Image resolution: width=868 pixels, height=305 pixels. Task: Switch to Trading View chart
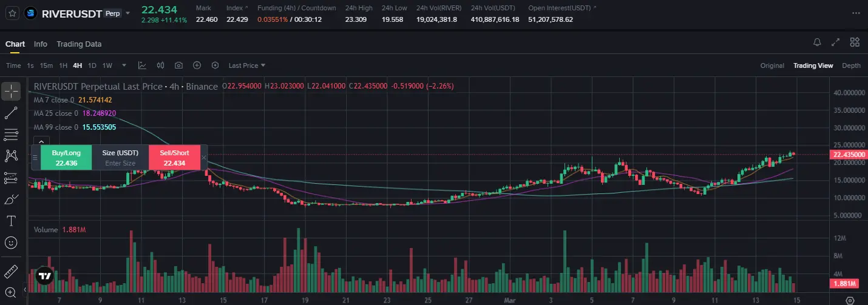point(813,65)
